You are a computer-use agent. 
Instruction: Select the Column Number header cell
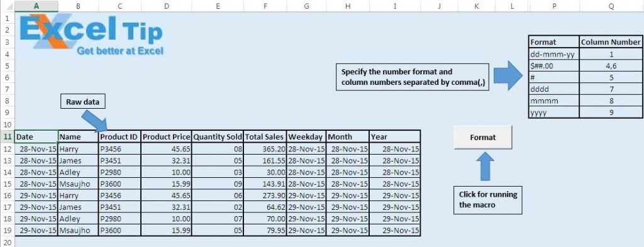pyautogui.click(x=611, y=42)
